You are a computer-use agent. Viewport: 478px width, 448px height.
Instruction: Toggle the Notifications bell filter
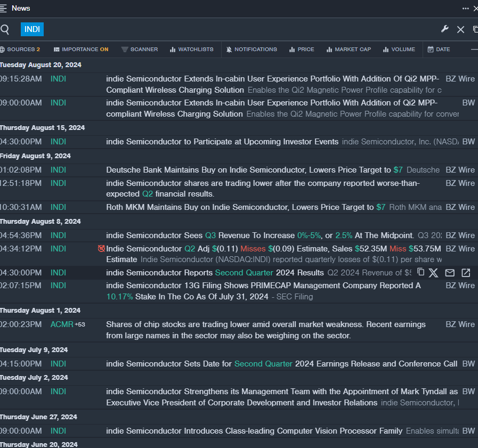pos(252,50)
